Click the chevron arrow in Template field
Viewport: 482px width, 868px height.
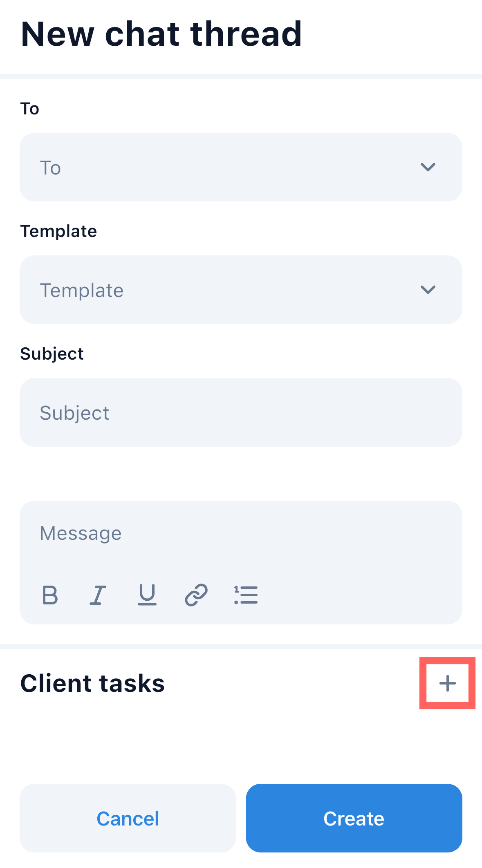click(x=428, y=290)
